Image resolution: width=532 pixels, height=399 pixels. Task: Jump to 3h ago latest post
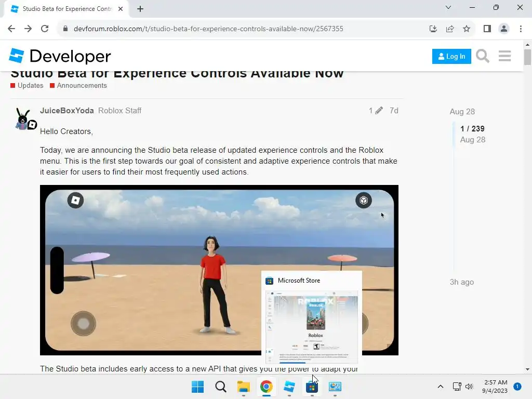tap(462, 282)
